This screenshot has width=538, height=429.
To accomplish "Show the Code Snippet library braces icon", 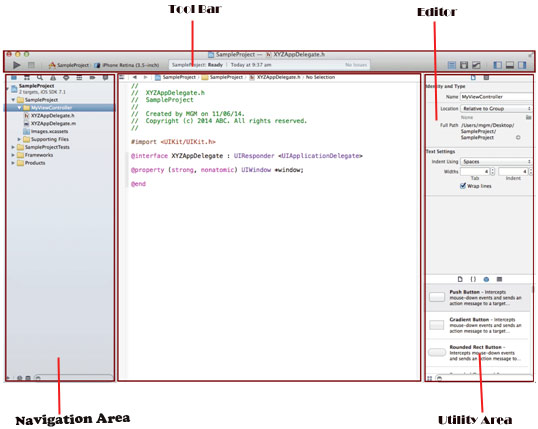I will point(473,279).
